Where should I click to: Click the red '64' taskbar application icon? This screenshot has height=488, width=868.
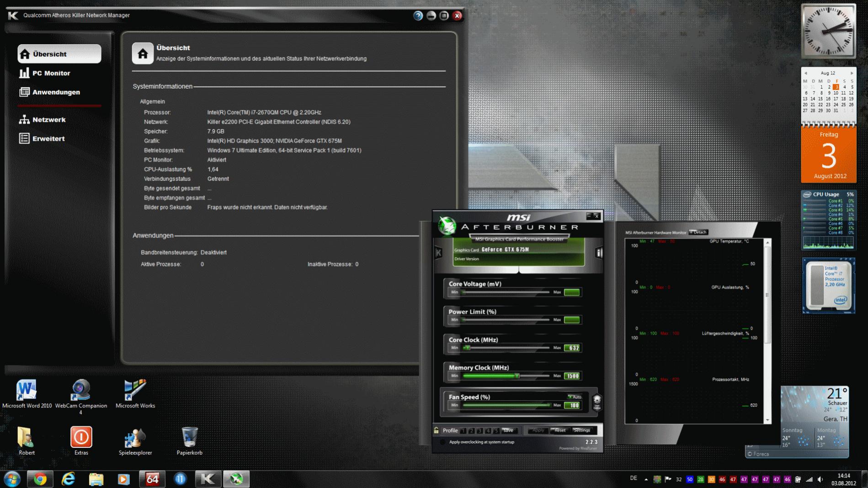[x=152, y=479]
